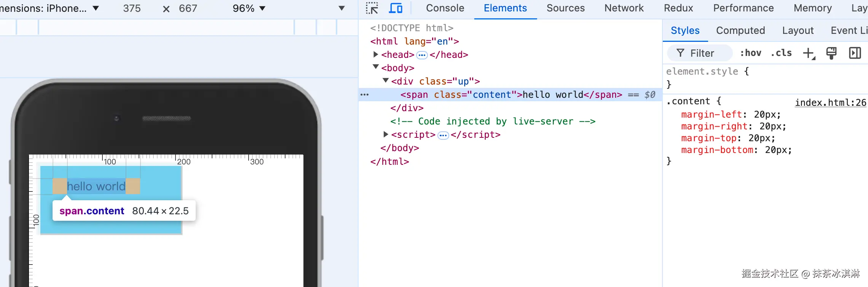Select the Layout sub-tab

tap(798, 30)
